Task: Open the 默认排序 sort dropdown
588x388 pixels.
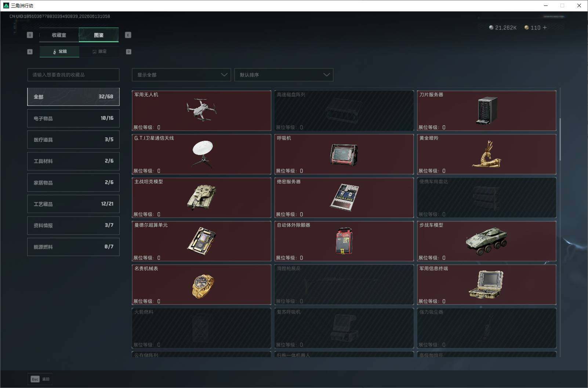Action: click(x=284, y=75)
